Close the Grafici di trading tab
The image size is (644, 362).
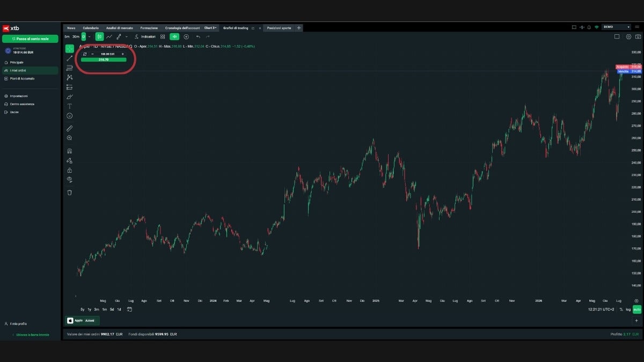tap(260, 28)
